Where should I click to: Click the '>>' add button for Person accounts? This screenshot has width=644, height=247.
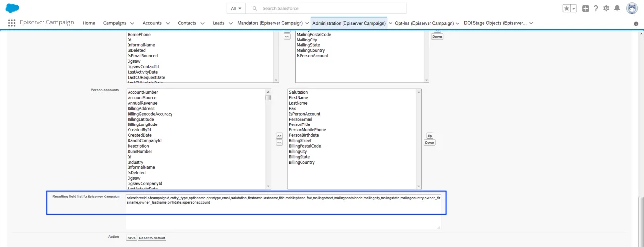[x=279, y=135]
